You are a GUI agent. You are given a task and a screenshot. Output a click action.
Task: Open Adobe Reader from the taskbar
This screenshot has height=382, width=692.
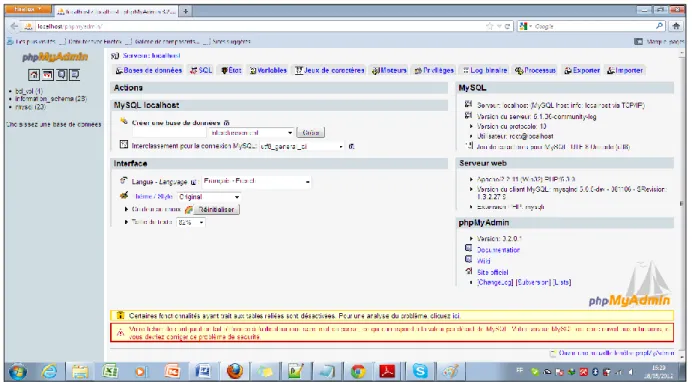click(387, 371)
